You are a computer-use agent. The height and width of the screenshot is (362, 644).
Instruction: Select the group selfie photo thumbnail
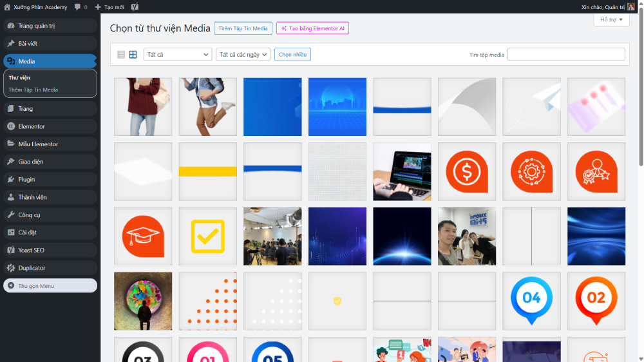click(x=467, y=236)
